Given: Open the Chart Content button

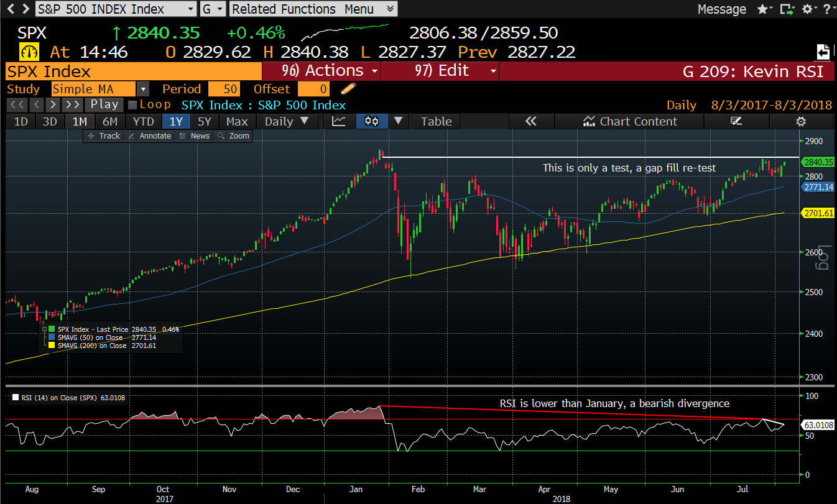Looking at the screenshot, I should (630, 121).
